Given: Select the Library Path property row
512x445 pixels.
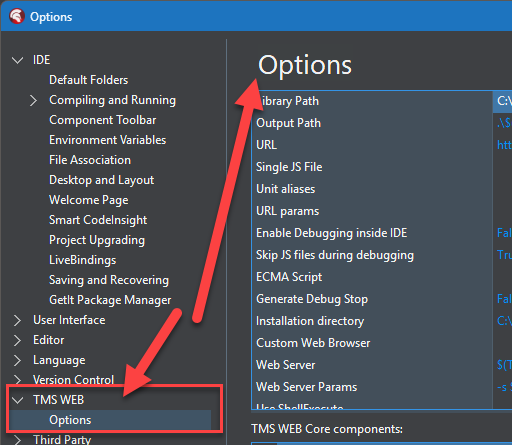Looking at the screenshot, I should 372,101.
